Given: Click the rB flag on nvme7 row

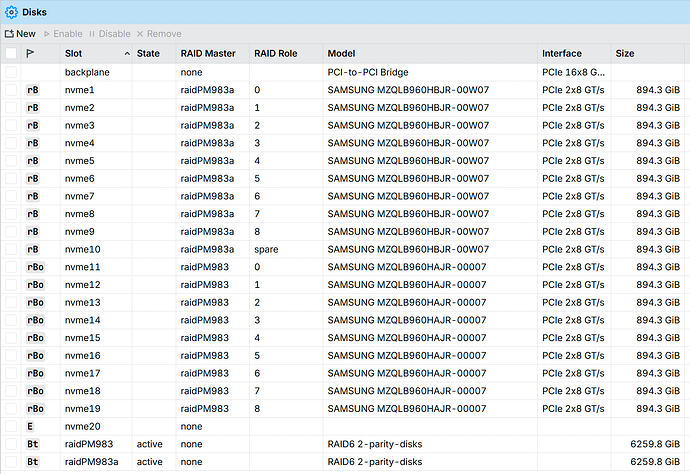Looking at the screenshot, I should pyautogui.click(x=33, y=196).
